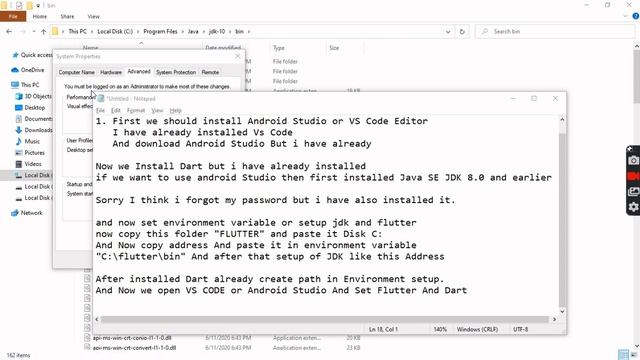Viewport: 640px width, 360px height.
Task: Open Music folder in sidebar
Action: [x=28, y=141]
